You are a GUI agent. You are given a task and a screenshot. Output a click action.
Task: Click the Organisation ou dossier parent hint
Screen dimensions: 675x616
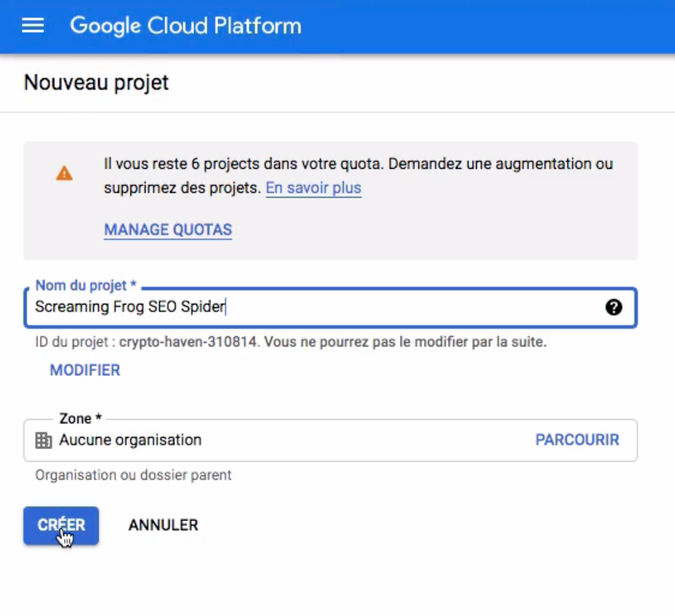(x=134, y=475)
